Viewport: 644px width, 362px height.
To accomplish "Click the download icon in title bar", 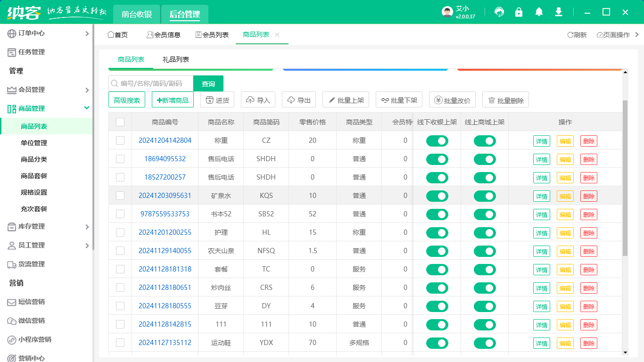I will tap(559, 12).
